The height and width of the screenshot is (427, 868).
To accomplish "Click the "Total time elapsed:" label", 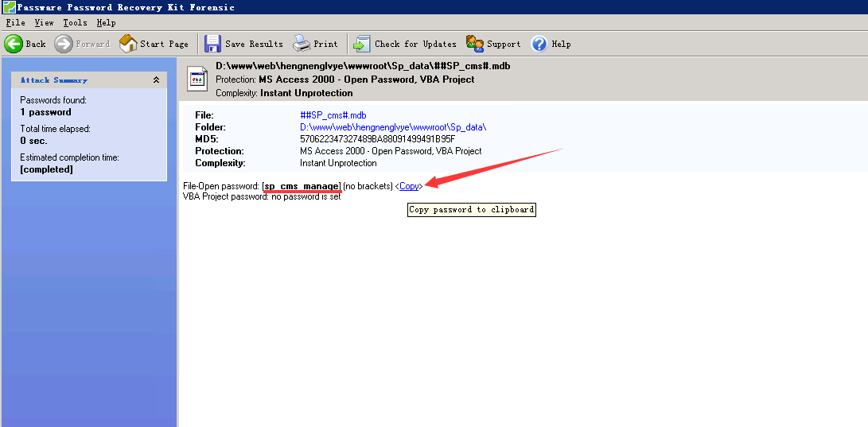I will 55,129.
